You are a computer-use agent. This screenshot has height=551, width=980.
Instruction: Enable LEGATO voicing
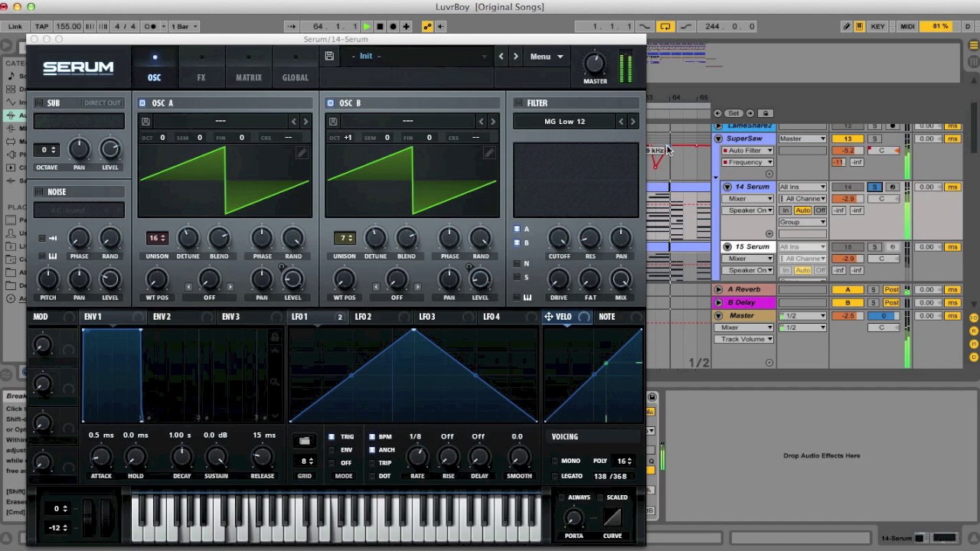pos(554,476)
